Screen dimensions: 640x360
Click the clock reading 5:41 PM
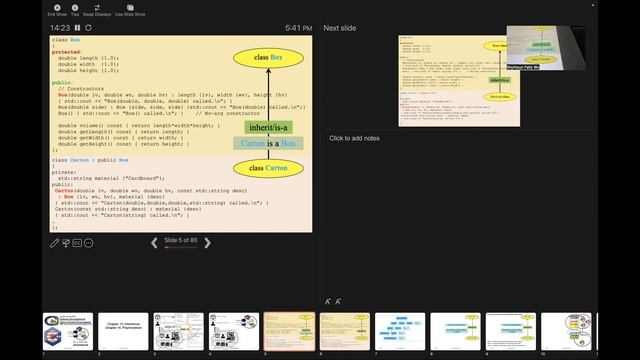click(x=299, y=28)
